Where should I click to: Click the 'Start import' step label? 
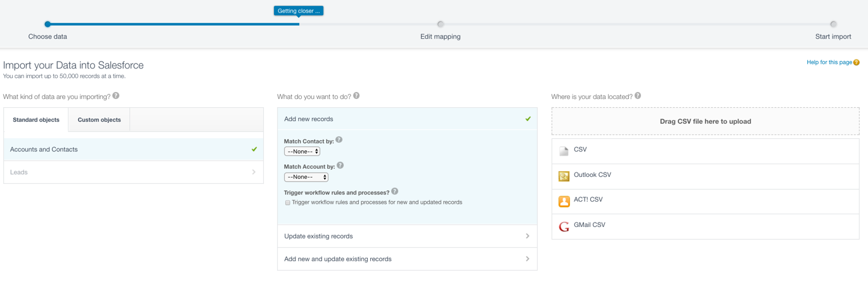pos(833,37)
